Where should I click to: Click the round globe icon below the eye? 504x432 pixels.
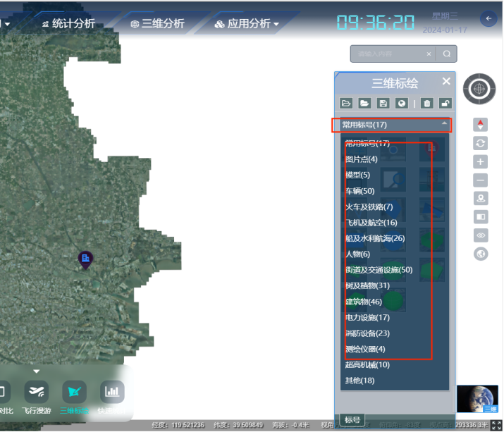[x=481, y=254]
